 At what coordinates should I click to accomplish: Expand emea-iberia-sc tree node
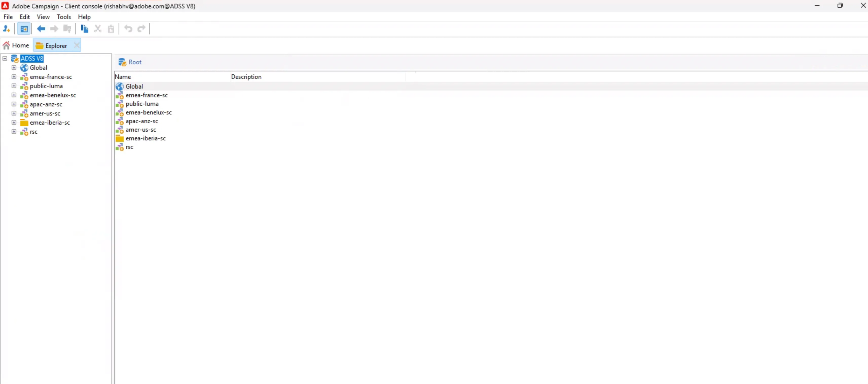coord(14,122)
